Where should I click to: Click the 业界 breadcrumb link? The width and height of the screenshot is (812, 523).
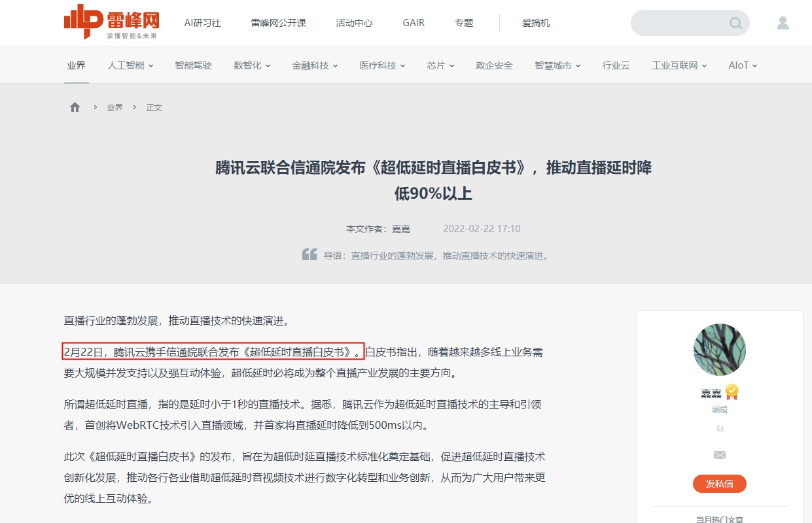(x=115, y=107)
